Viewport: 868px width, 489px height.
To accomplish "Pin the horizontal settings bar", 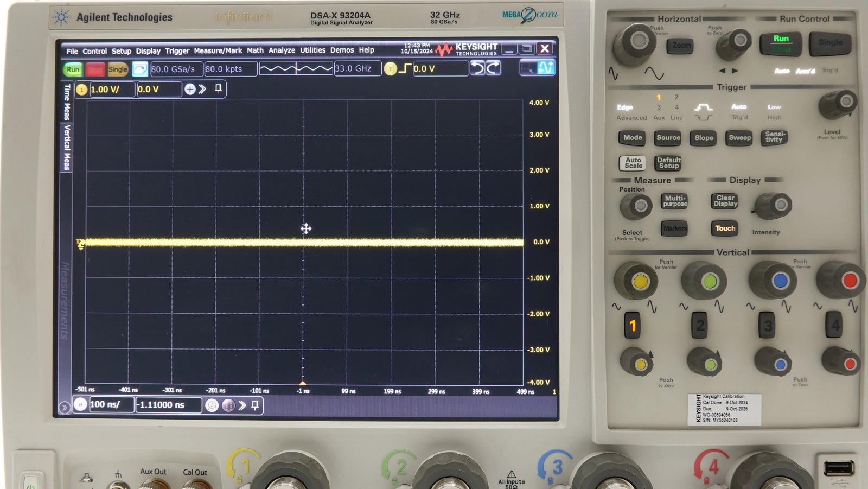I will 255,405.
